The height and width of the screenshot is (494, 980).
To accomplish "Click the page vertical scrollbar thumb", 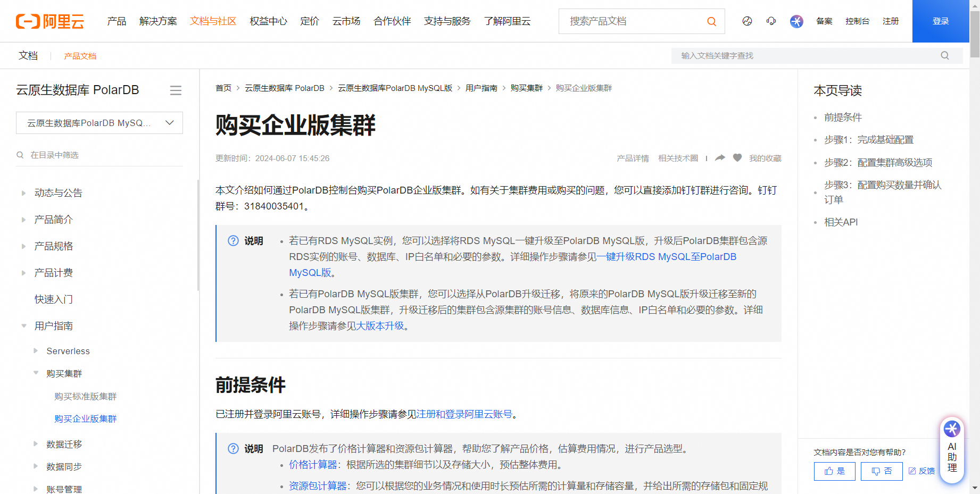I will 975,33.
